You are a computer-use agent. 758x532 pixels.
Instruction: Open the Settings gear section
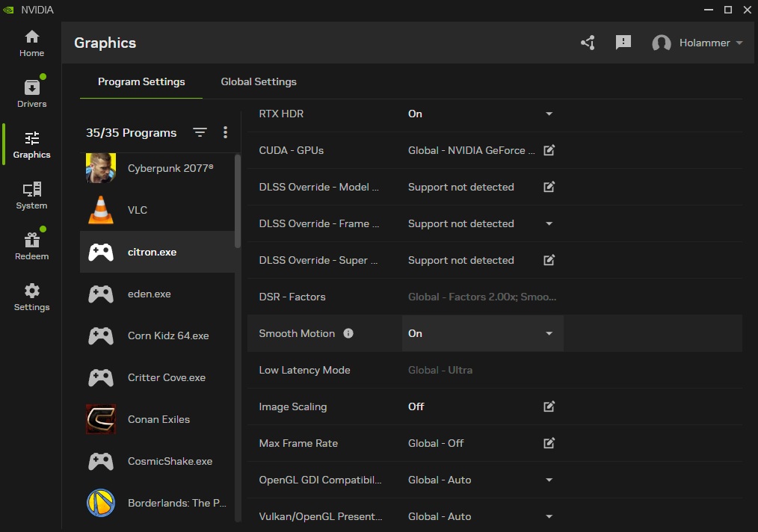pos(31,297)
